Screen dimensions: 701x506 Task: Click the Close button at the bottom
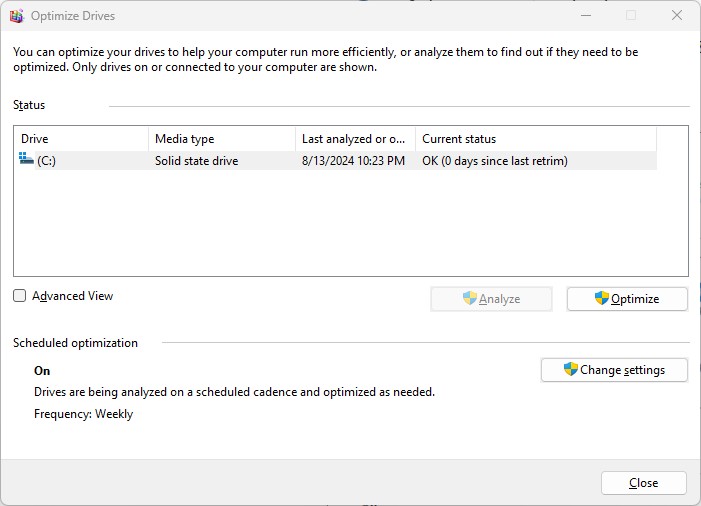(x=643, y=483)
